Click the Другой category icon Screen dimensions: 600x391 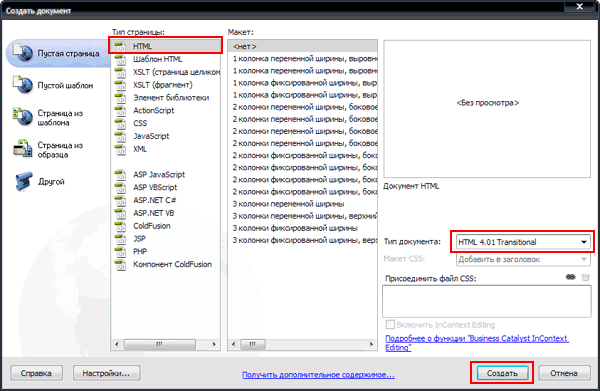[23, 181]
